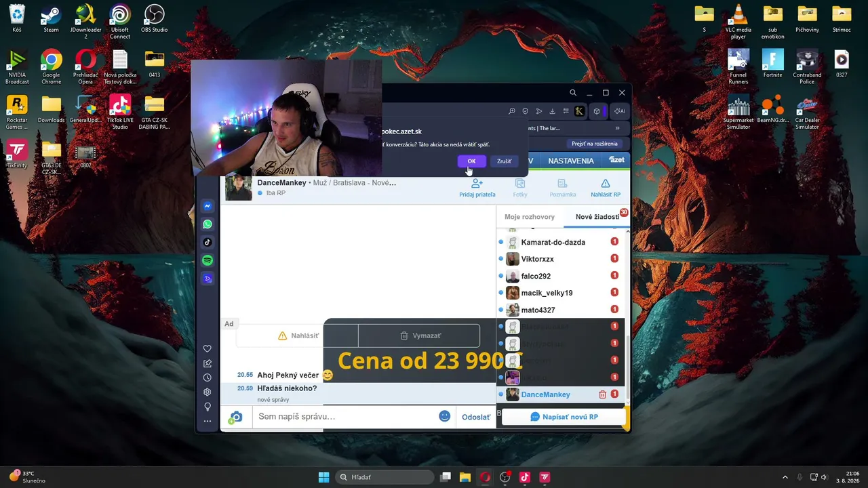
Task: Open Fotky photos of DanceMankey
Action: (x=520, y=184)
